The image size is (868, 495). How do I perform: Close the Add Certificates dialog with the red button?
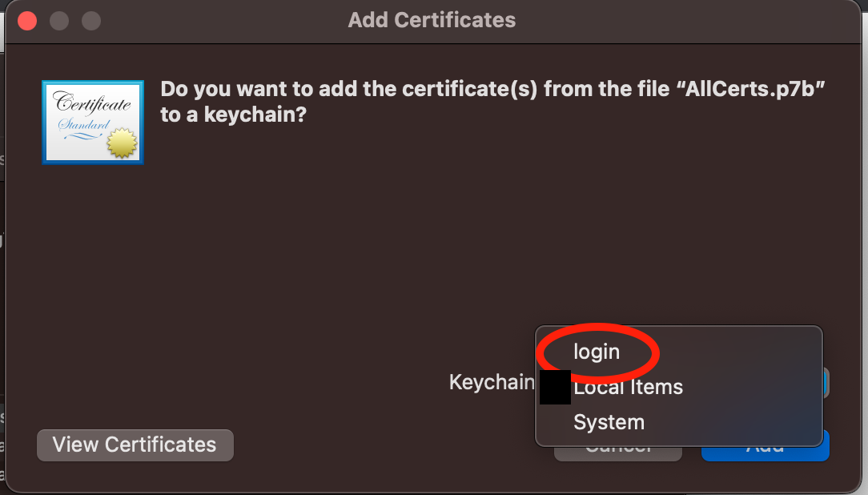click(x=28, y=20)
